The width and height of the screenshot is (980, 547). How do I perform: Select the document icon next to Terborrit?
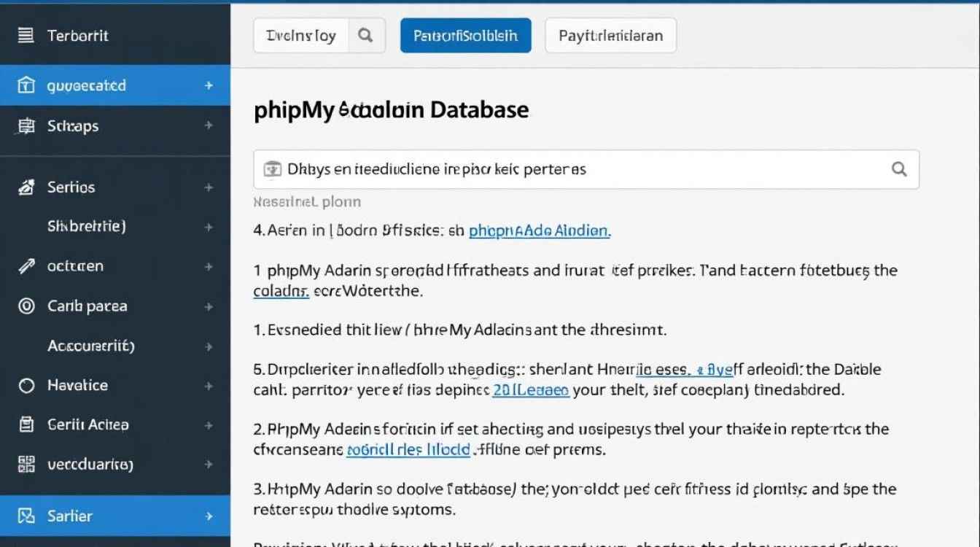coord(26,35)
